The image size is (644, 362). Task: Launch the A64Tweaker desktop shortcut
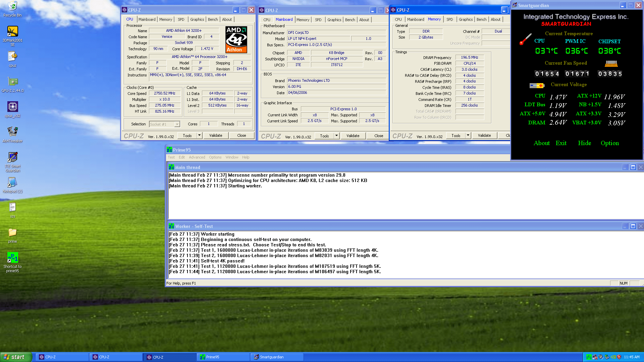[x=12, y=132]
